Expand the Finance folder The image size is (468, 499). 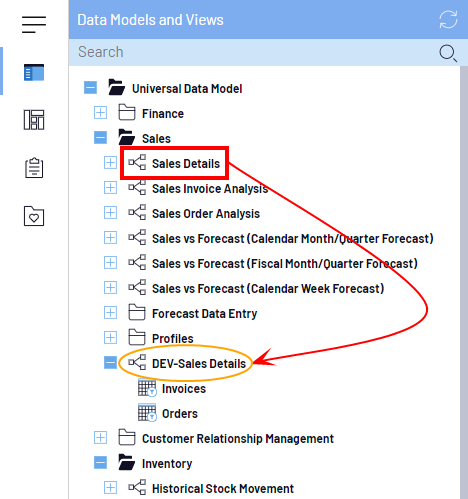click(100, 113)
